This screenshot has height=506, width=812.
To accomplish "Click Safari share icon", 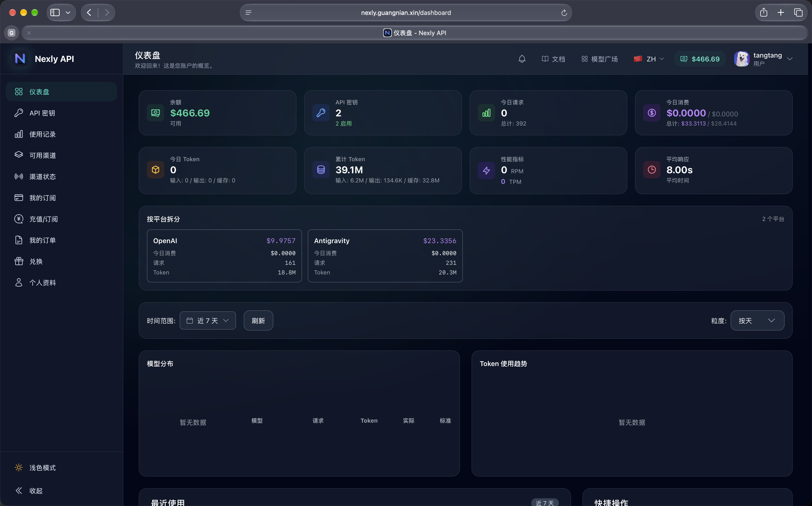I will tap(764, 12).
